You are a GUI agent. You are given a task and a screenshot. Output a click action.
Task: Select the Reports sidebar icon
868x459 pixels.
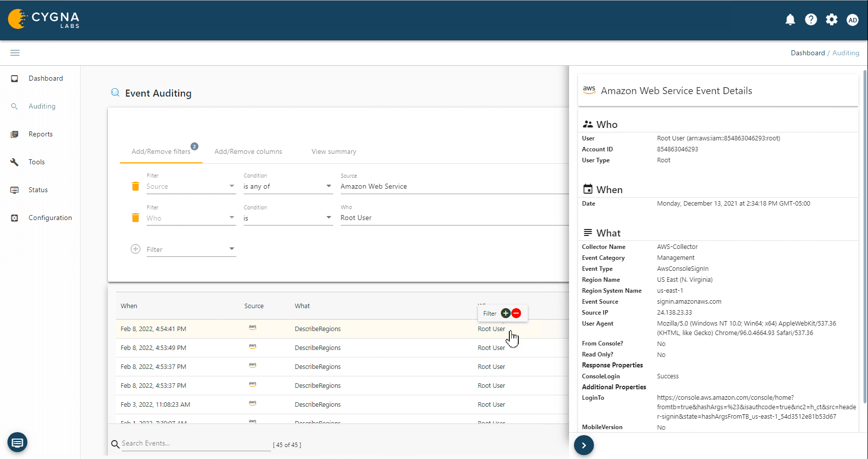(15, 134)
